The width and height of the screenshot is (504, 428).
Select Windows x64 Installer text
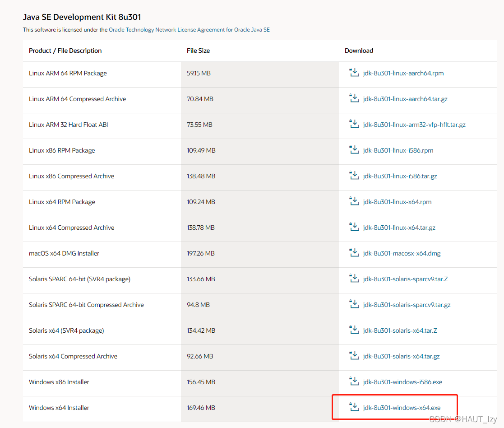pyautogui.click(x=59, y=408)
